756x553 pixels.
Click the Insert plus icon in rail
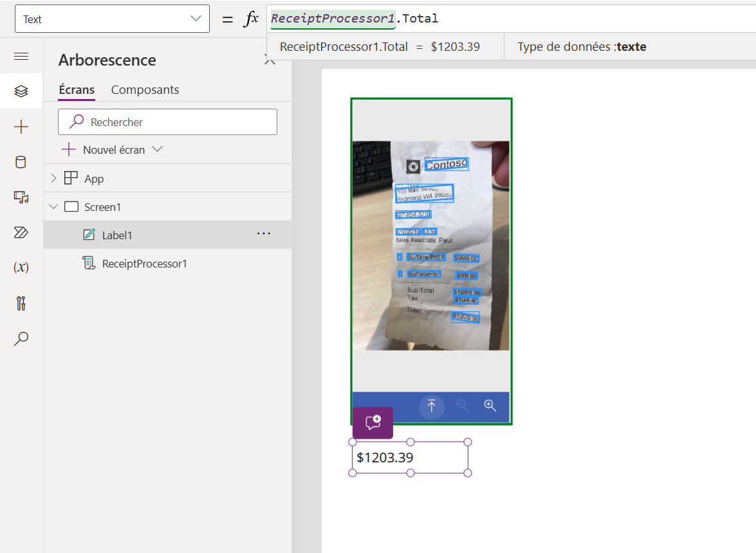tap(21, 127)
